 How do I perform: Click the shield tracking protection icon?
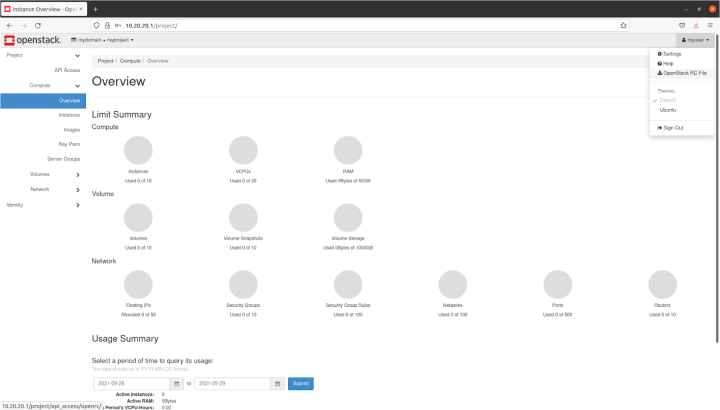[96, 26]
